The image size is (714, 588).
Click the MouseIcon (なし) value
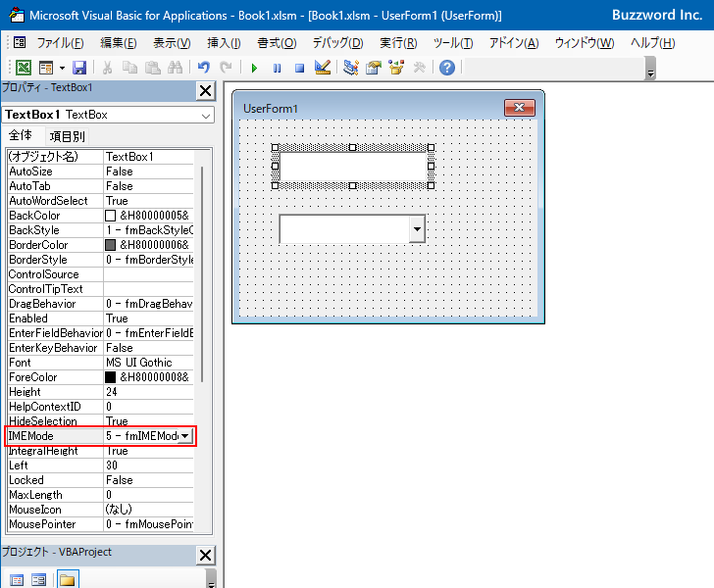149,510
